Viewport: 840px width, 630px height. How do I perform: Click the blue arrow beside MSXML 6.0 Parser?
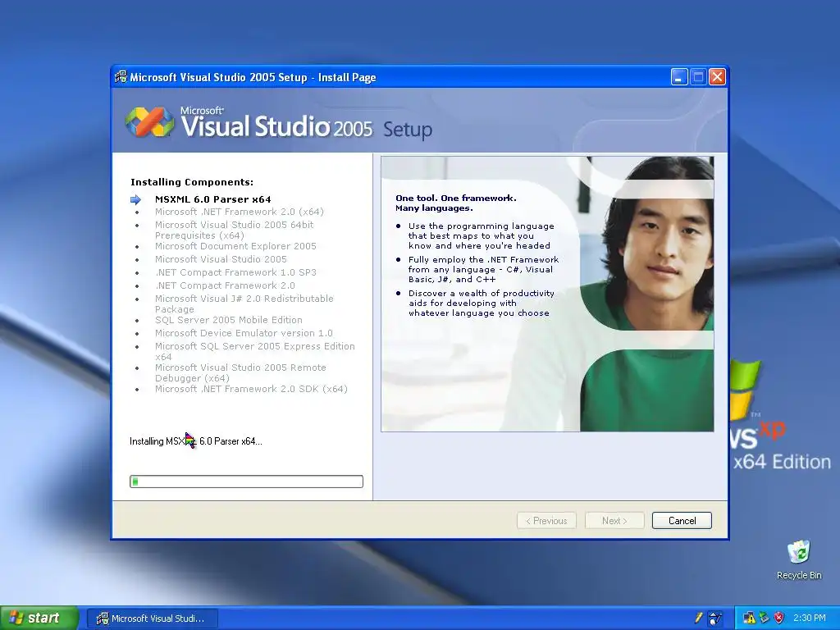tap(135, 200)
